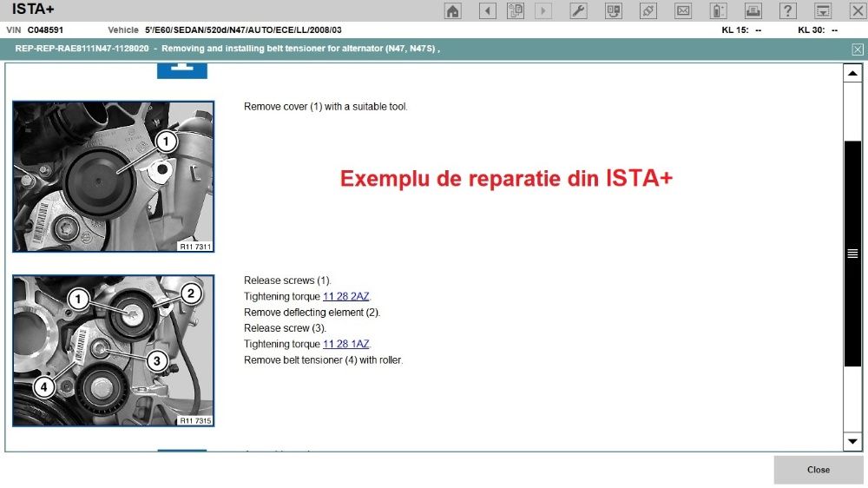This screenshot has height=488, width=868.
Task: Select the vehicle description 5'/E60/SEDAN/520d text
Action: [243, 30]
